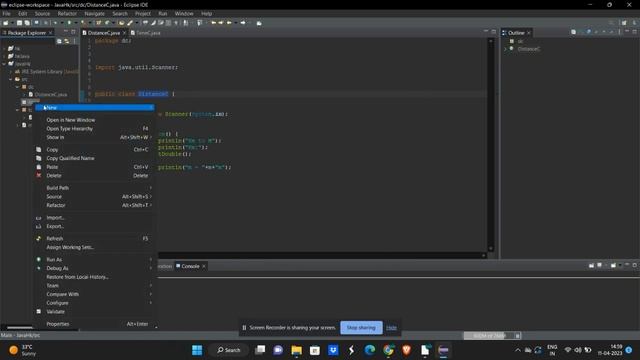Viewport: 640px width, 360px height.
Task: Click the Outline view icon beside its title
Action: pos(504,33)
